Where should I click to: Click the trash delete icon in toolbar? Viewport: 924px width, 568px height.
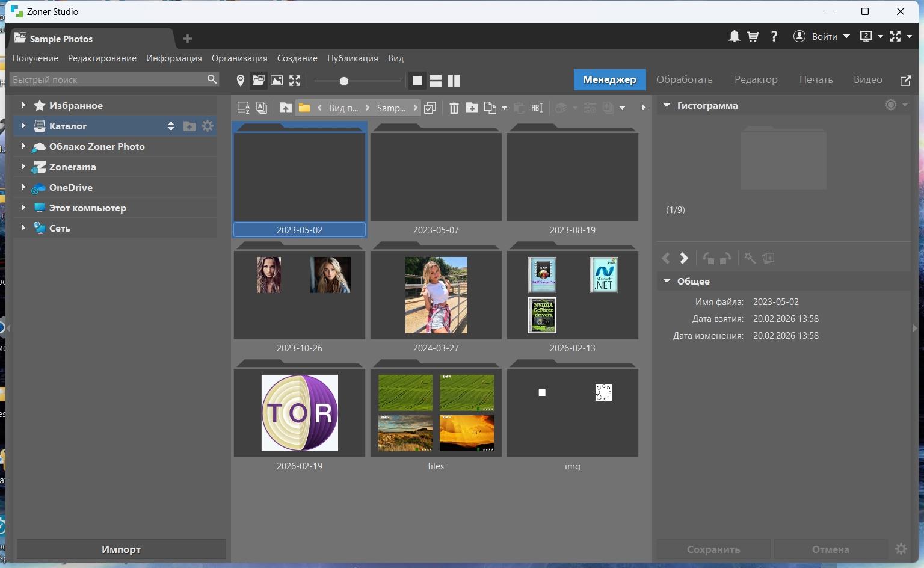tap(454, 108)
